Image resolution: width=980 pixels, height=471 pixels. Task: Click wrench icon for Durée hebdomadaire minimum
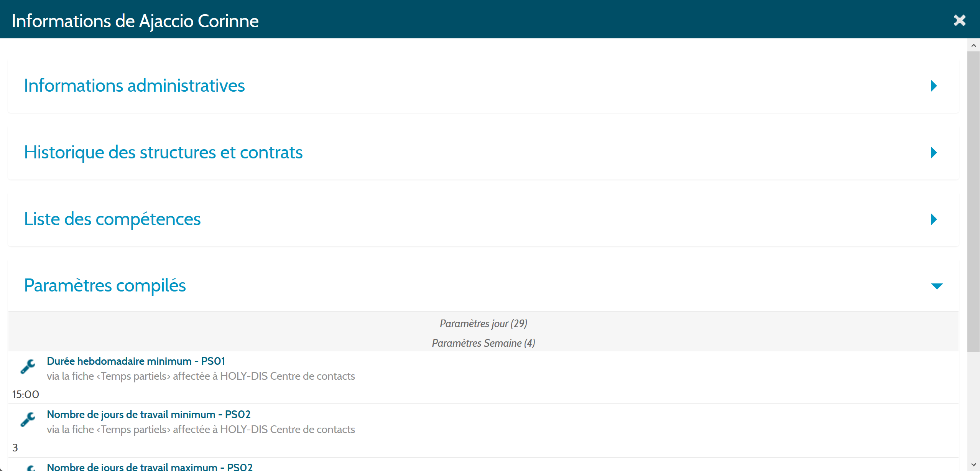tap(28, 366)
